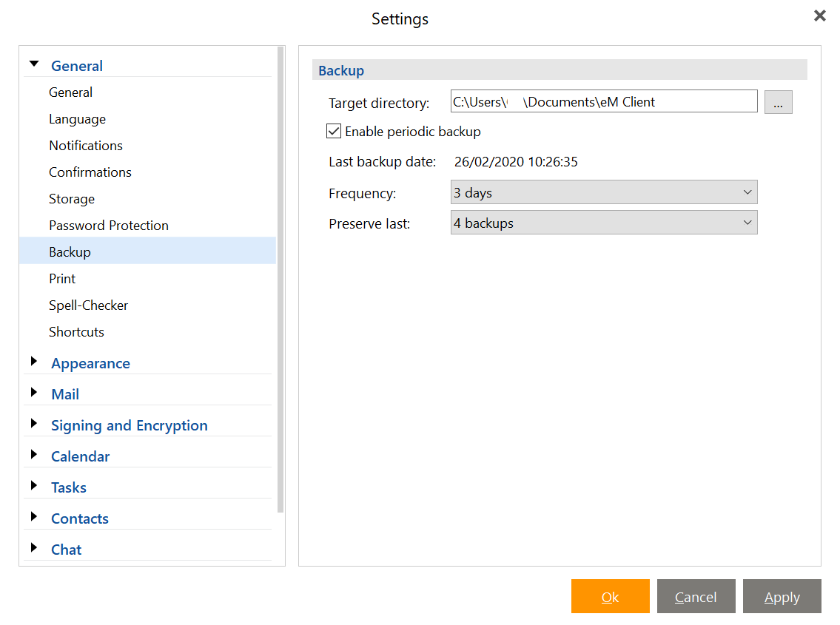Screen dimensions: 840x625
Task: Browse for target directory with ellipsis button
Action: click(x=778, y=102)
